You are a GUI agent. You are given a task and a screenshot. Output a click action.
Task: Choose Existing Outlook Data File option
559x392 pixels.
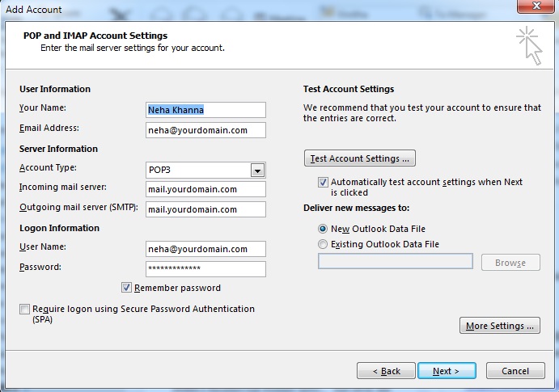[323, 244]
